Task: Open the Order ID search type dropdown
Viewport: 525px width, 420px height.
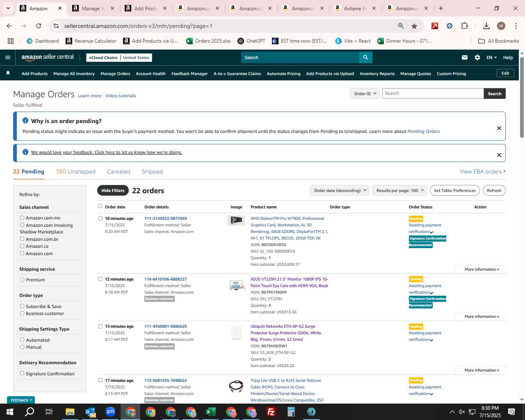Action: [x=365, y=94]
